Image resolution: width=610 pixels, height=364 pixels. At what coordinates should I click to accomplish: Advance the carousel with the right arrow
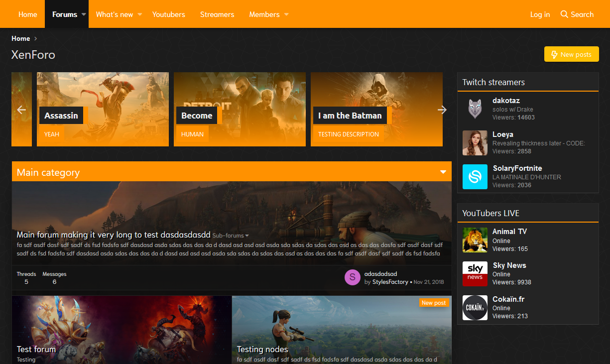click(442, 110)
